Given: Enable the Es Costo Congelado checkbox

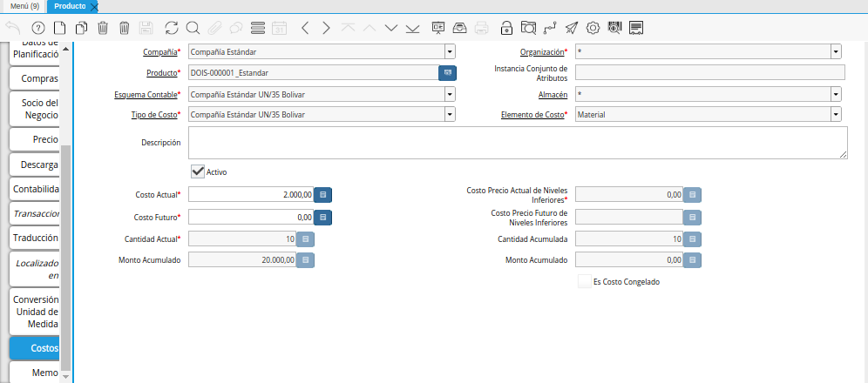Looking at the screenshot, I should (x=584, y=281).
